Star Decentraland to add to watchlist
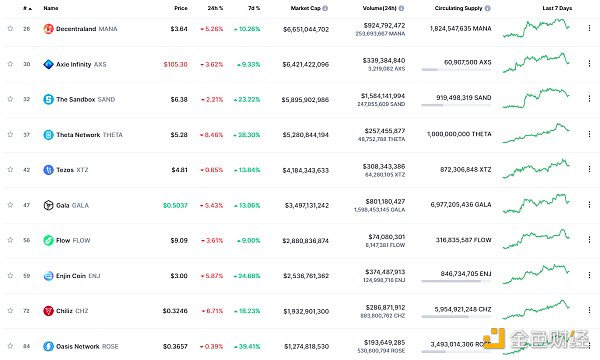The image size is (600, 360). click(10, 28)
